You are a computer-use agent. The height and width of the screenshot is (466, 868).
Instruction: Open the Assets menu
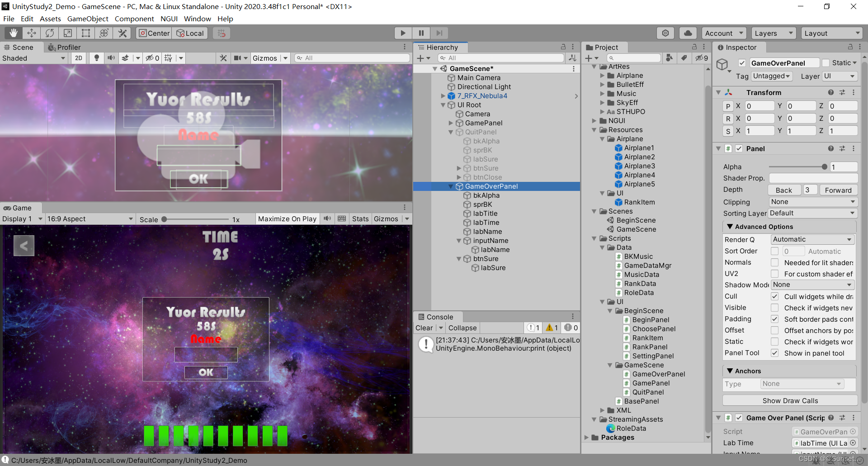tap(50, 19)
